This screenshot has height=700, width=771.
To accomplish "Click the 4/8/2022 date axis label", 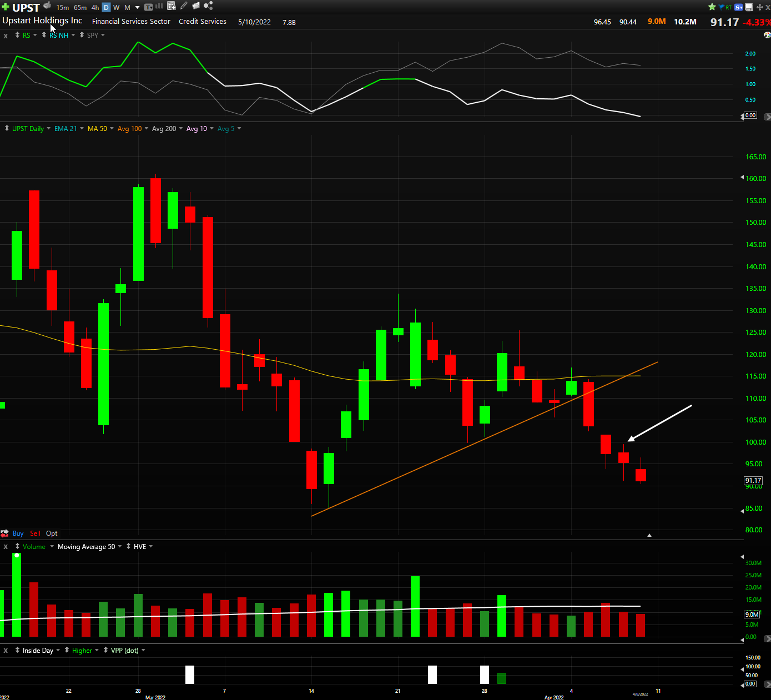I will (x=641, y=694).
